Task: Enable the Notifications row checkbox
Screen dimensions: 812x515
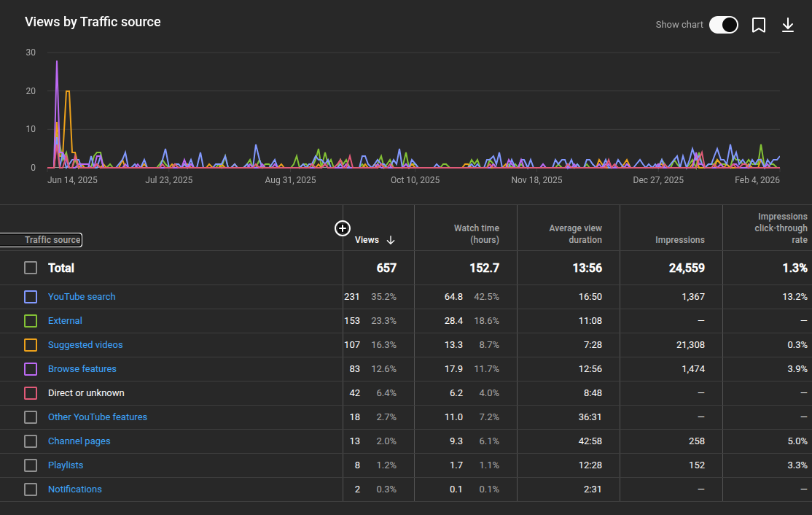Action: (31, 489)
